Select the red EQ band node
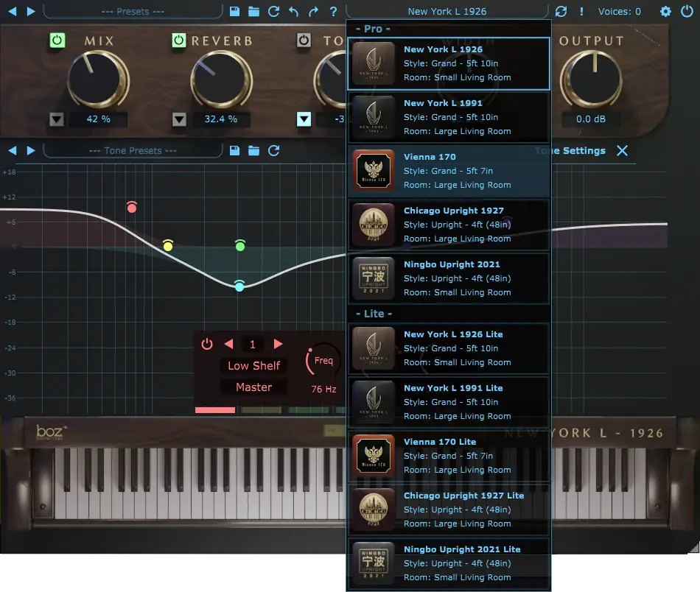700x592 pixels. (132, 207)
